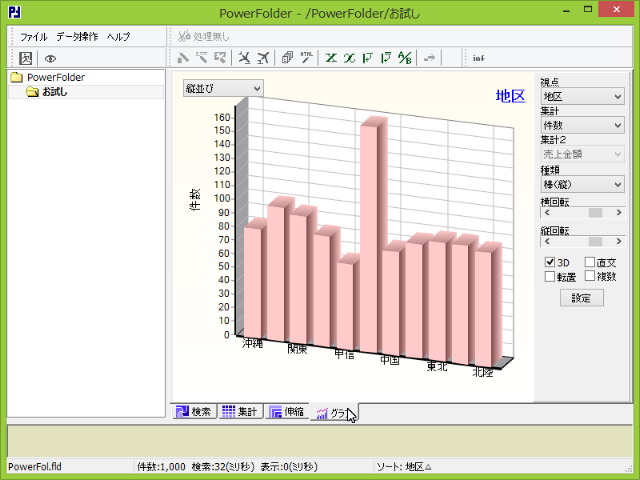640x480 pixels.
Task: Click the left arrow of the 横回転 scrollbar
Action: 547,213
